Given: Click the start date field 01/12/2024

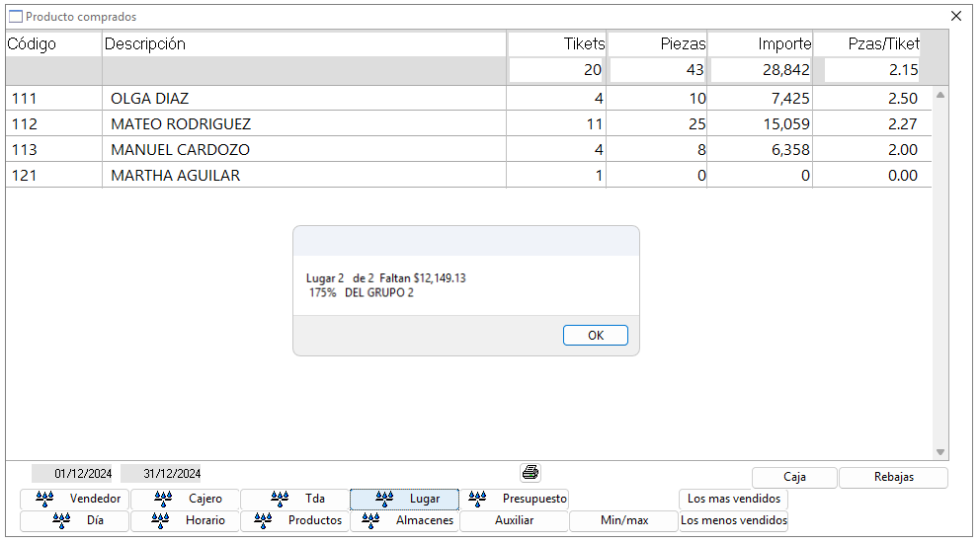Looking at the screenshot, I should [x=75, y=474].
